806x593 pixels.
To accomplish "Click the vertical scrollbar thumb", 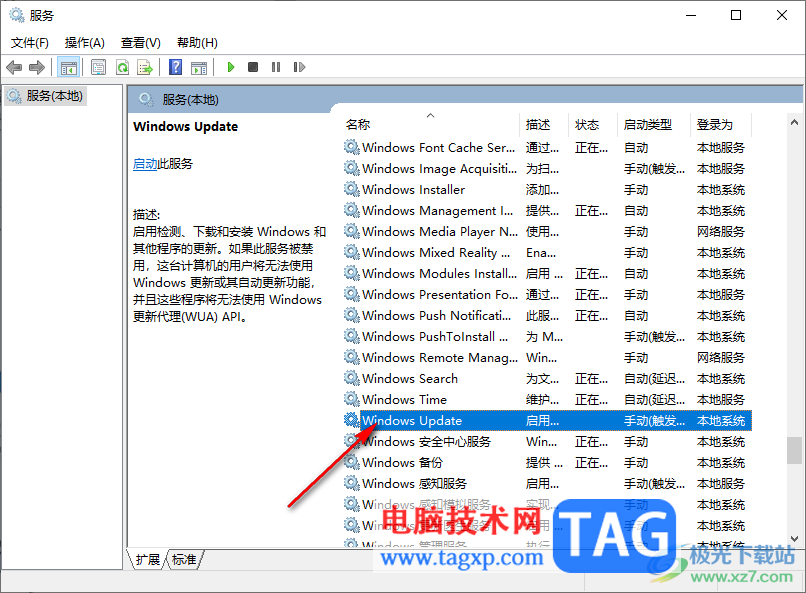I will 794,450.
